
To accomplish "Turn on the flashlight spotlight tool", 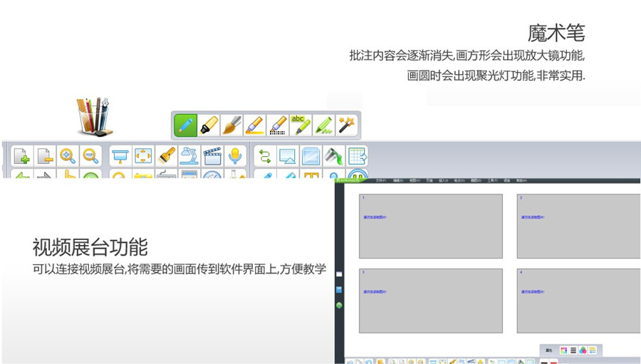I will pos(167,156).
